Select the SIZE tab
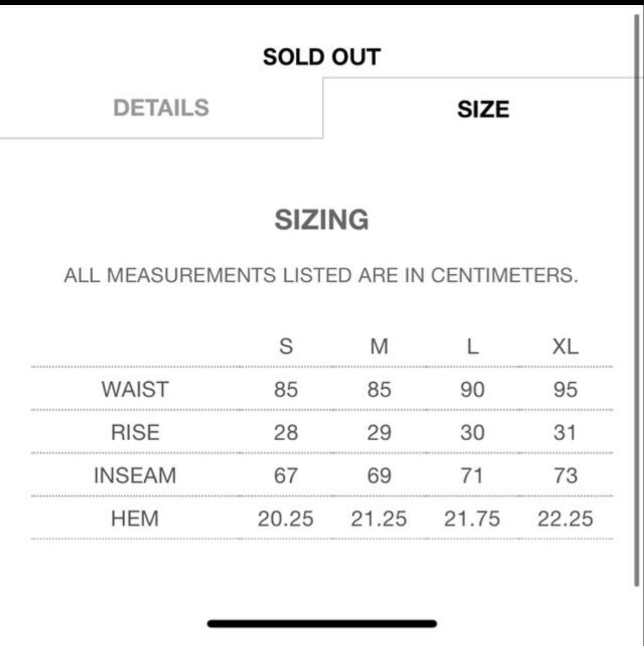The width and height of the screenshot is (644, 646). tap(483, 109)
